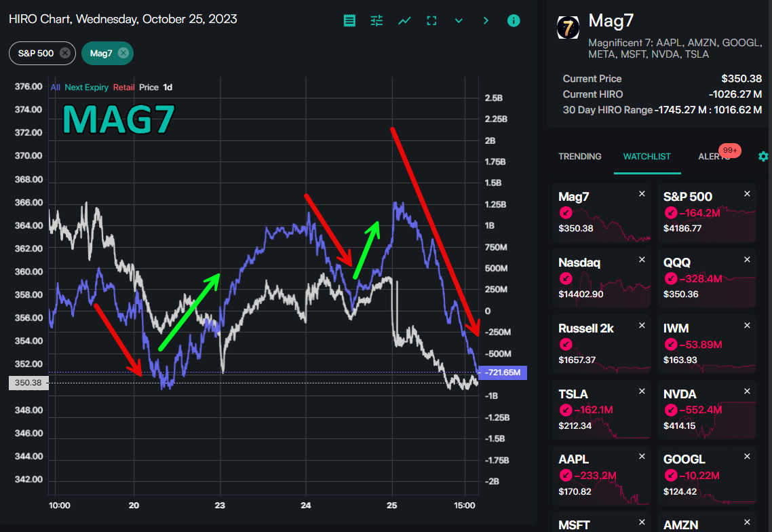The height and width of the screenshot is (532, 772).
Task: Go to the next chart arrow
Action: [x=486, y=20]
